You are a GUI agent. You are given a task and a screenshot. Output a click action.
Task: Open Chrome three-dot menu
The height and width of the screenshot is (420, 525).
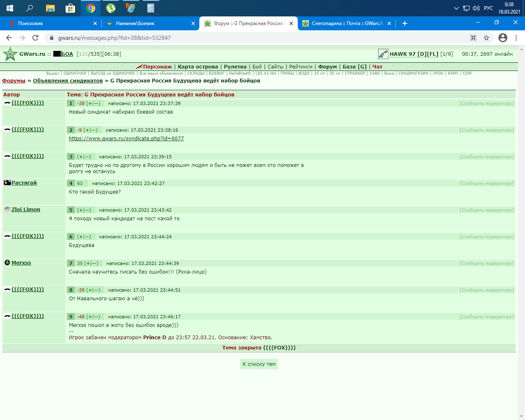coord(516,38)
